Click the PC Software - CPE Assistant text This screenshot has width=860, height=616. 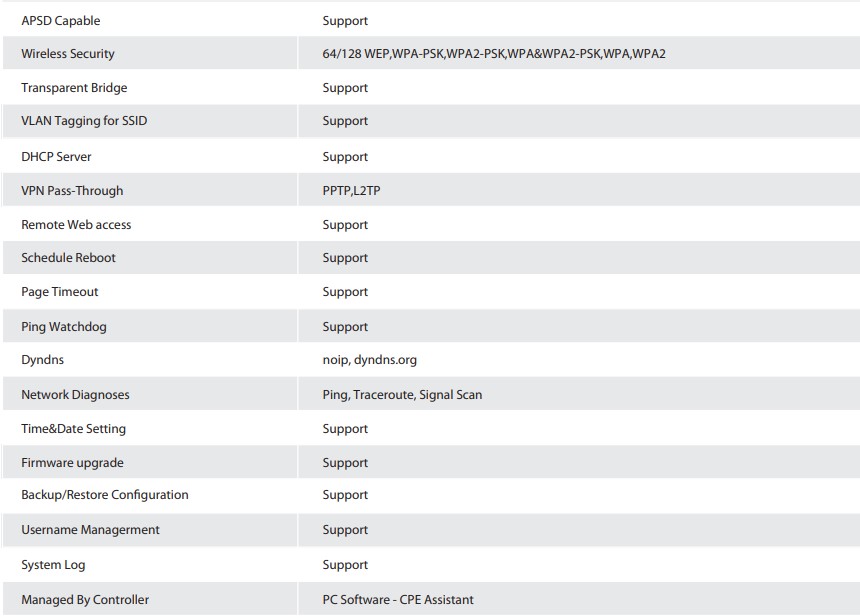398,600
